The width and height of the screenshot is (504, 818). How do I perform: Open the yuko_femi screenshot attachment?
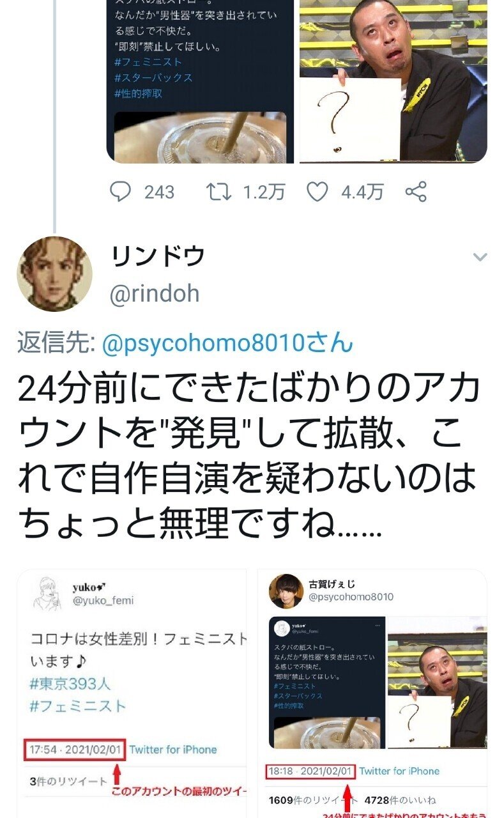click(x=132, y=693)
